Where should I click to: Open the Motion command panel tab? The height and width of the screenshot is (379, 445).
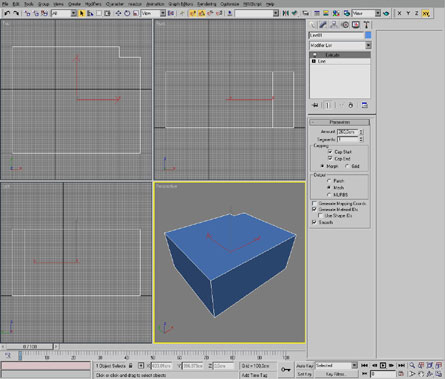coord(345,25)
